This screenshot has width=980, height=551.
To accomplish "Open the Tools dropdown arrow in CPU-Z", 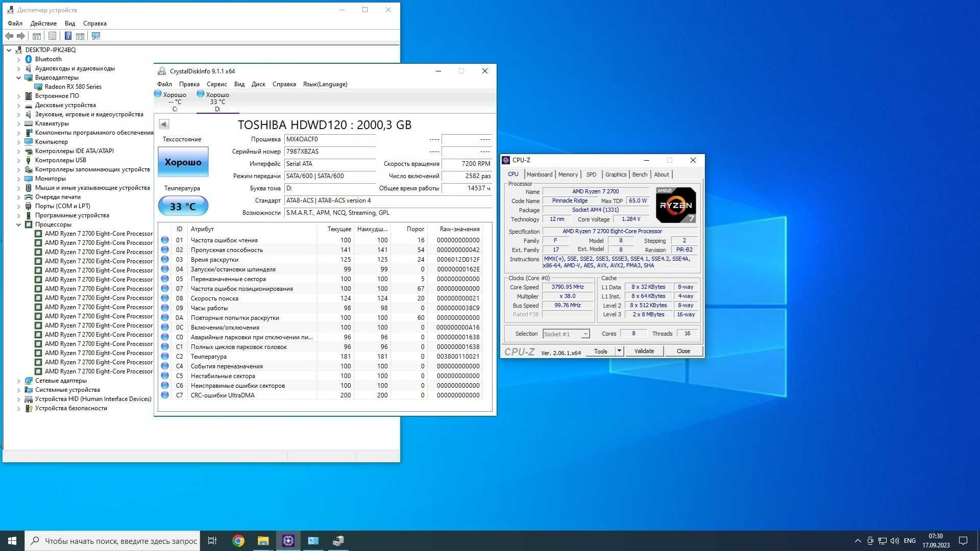I will pyautogui.click(x=619, y=351).
